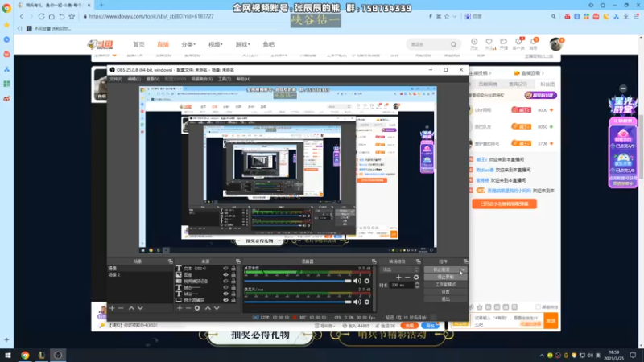Viewport: 644px width, 362px height.
Task: Pop out the Controls dock
Action: point(466,261)
